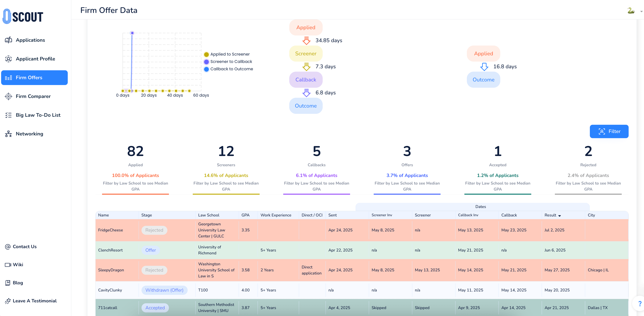
Task: Click the Scout logo
Action: point(23,17)
